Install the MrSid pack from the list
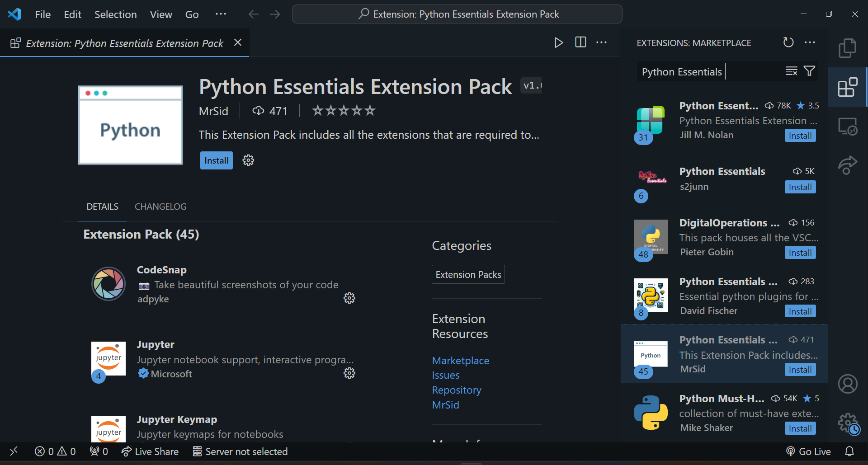This screenshot has width=868, height=465. point(800,370)
